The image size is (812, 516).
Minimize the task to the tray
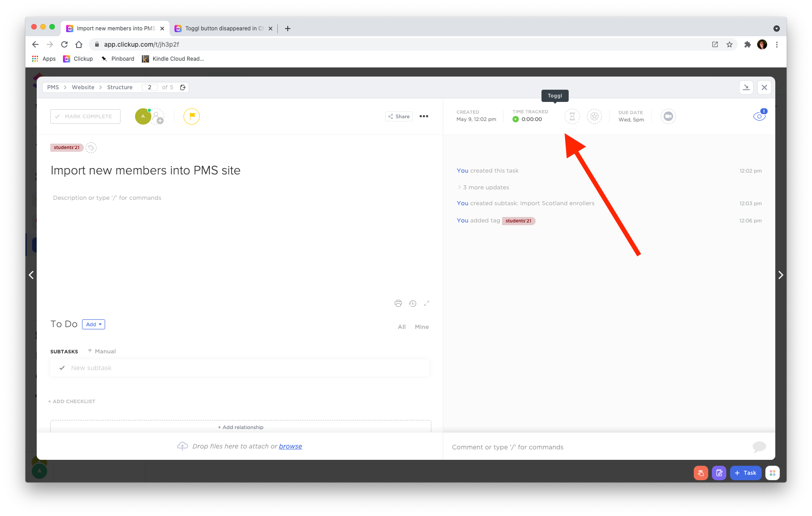pyautogui.click(x=746, y=87)
